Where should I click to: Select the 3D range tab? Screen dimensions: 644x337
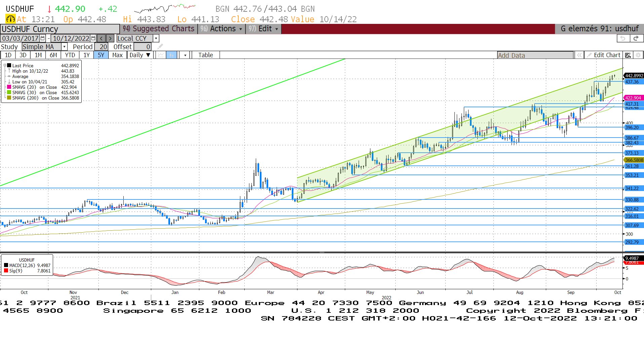pyautogui.click(x=23, y=55)
